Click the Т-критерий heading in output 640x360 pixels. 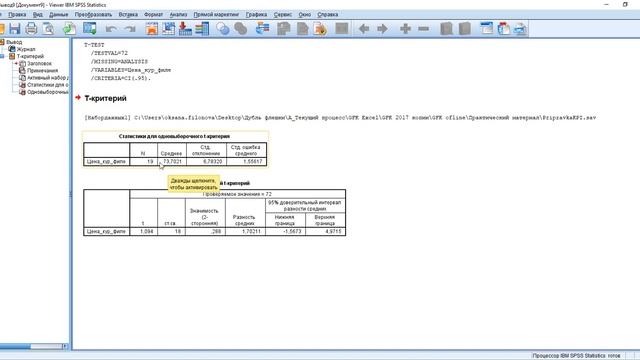[105, 98]
